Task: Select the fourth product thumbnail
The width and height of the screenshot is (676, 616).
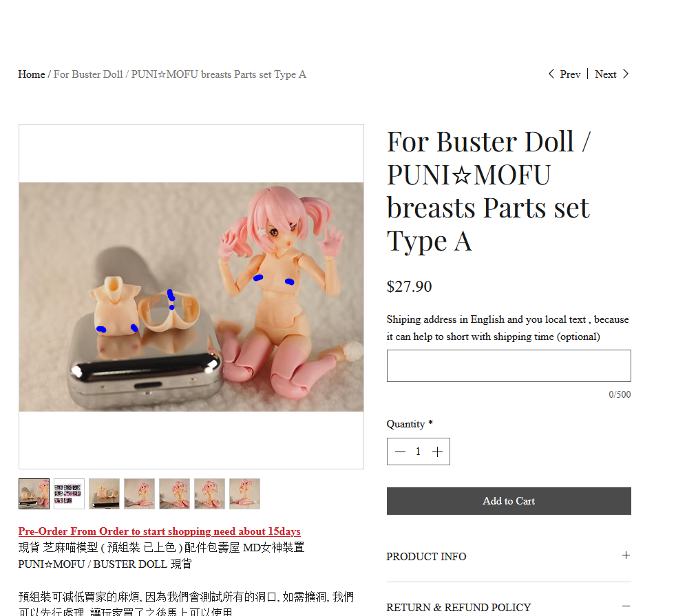Action: pos(139,493)
